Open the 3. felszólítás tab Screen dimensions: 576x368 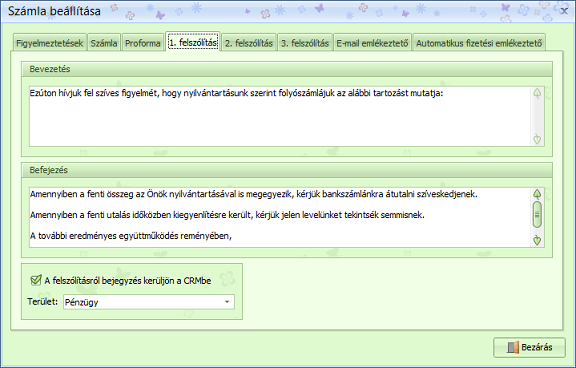click(305, 43)
